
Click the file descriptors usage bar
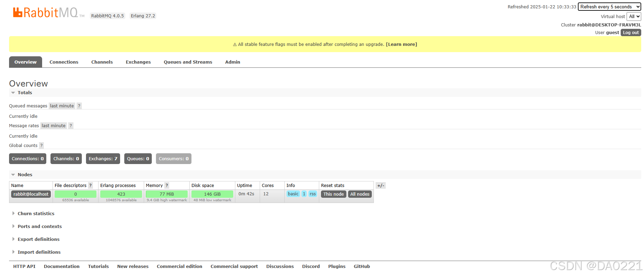pos(76,194)
